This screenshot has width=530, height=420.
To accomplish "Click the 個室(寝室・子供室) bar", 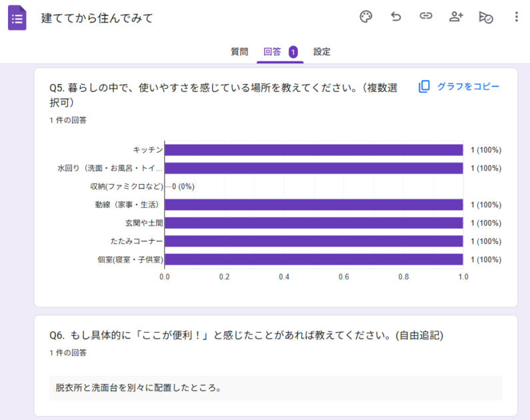I will 313,259.
